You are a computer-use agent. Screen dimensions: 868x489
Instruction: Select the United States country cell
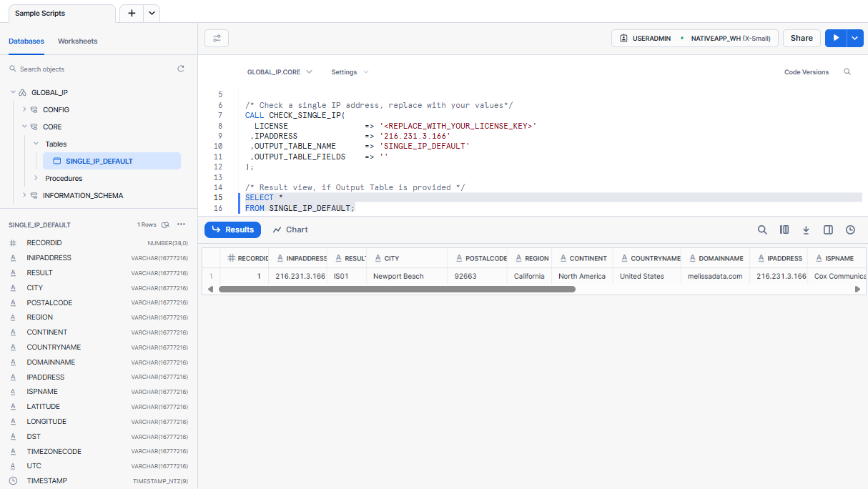coord(648,276)
